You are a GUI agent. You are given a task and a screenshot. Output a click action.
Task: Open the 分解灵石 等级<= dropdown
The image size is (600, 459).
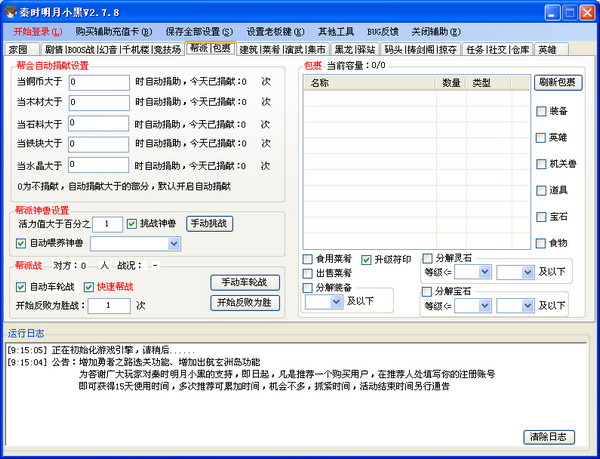tap(484, 272)
